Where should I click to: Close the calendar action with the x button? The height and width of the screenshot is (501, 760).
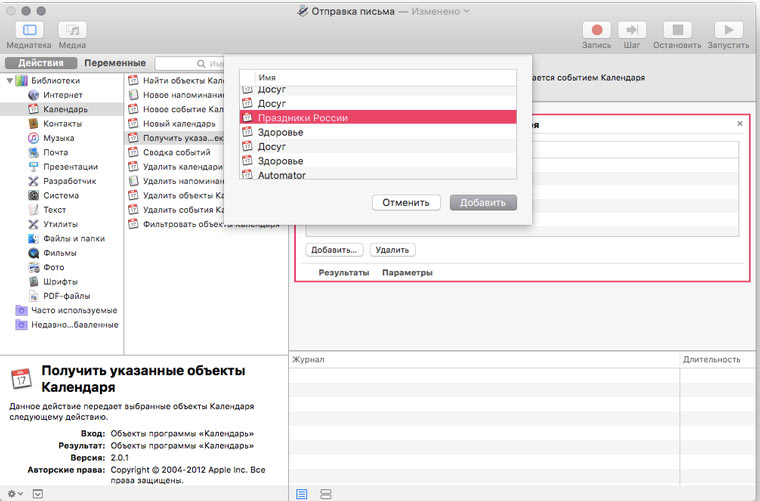(x=740, y=123)
